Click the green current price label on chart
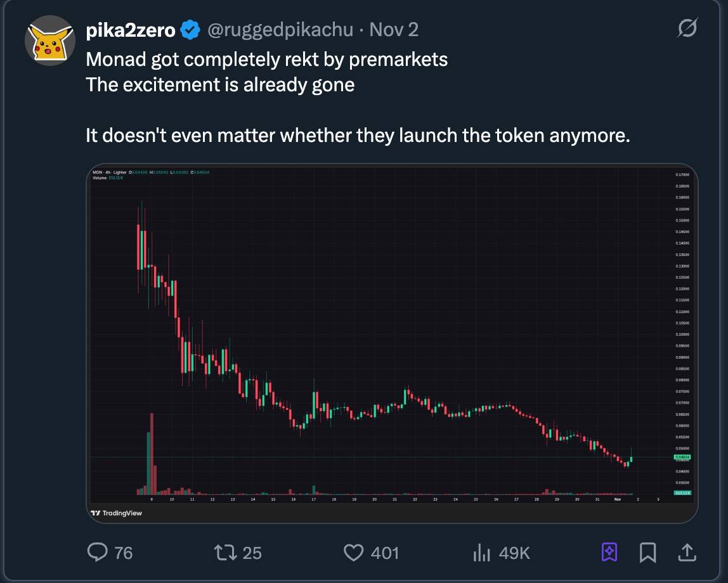Image resolution: width=728 pixels, height=583 pixels. 682,457
